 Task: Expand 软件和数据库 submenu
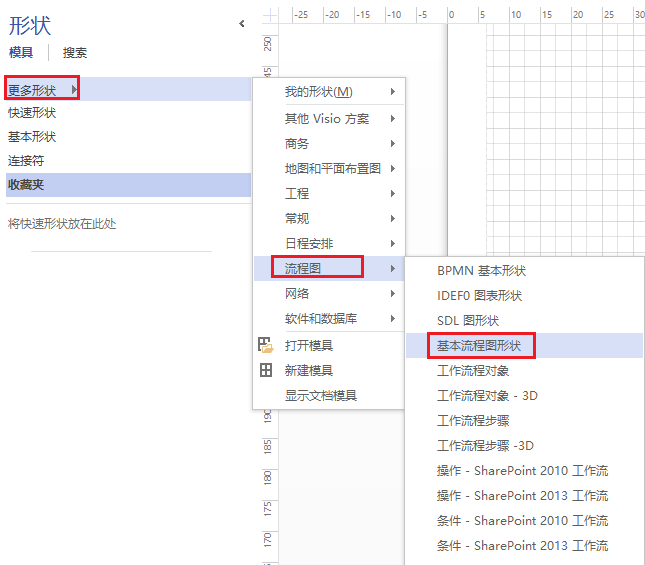coord(329,318)
